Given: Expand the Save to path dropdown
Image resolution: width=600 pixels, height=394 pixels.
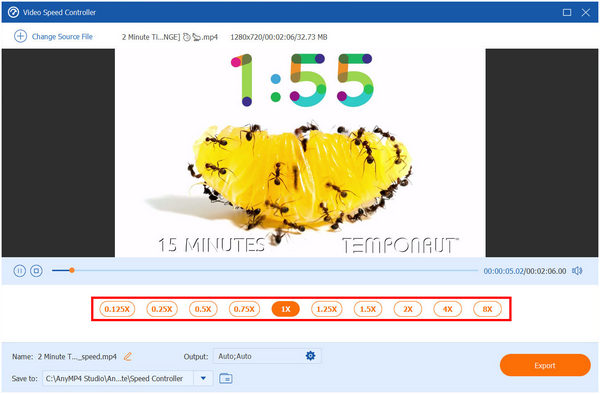Looking at the screenshot, I should point(203,378).
